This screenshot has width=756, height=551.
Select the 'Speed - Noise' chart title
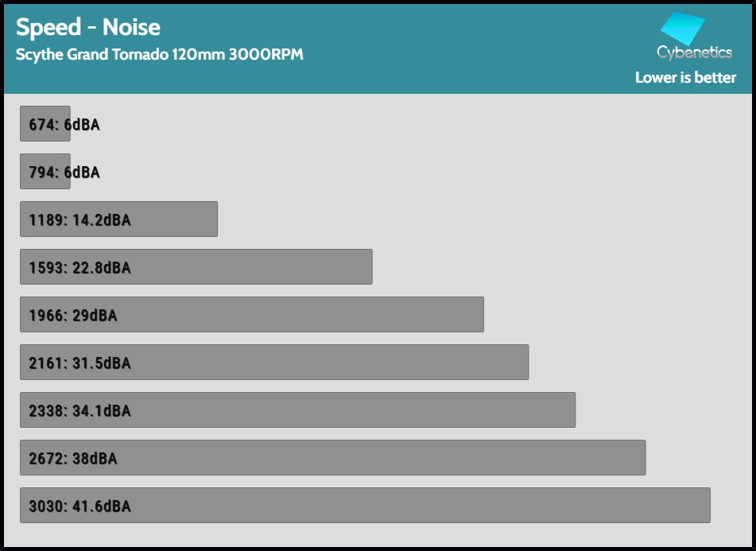(88, 28)
